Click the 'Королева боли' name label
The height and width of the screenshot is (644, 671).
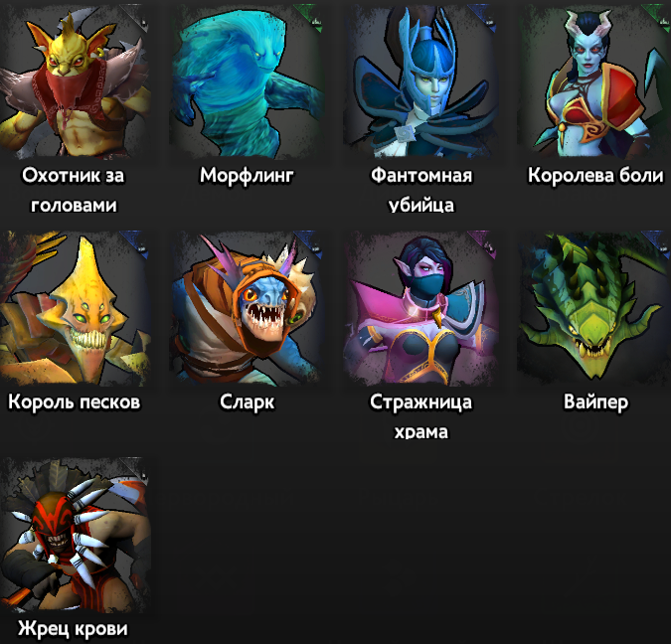pos(595,176)
